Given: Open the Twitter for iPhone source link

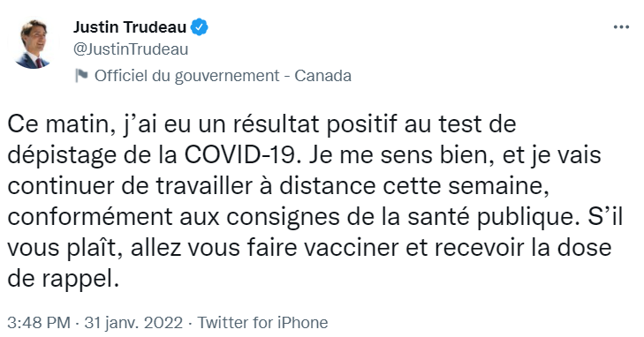Looking at the screenshot, I should point(263,323).
